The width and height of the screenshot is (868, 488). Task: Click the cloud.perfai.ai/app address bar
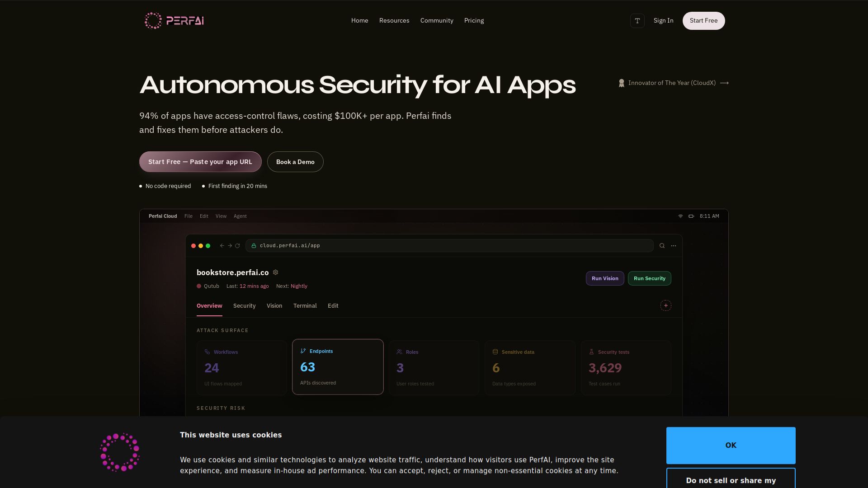tap(449, 246)
